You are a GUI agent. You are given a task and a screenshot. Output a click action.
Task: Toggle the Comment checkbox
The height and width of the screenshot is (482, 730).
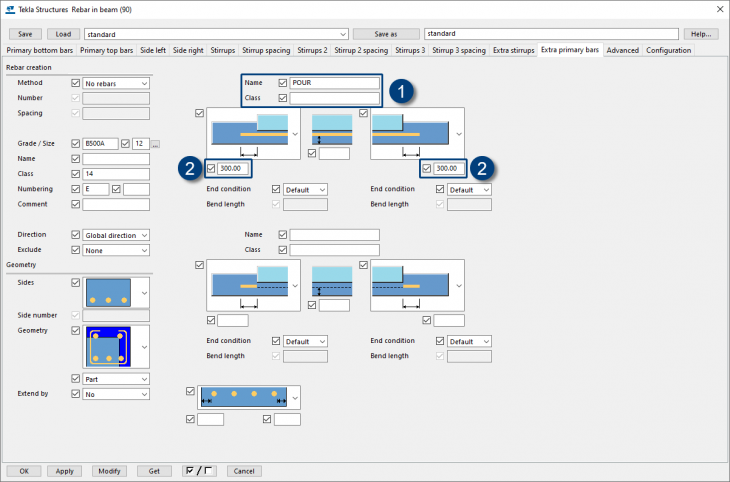coord(75,204)
